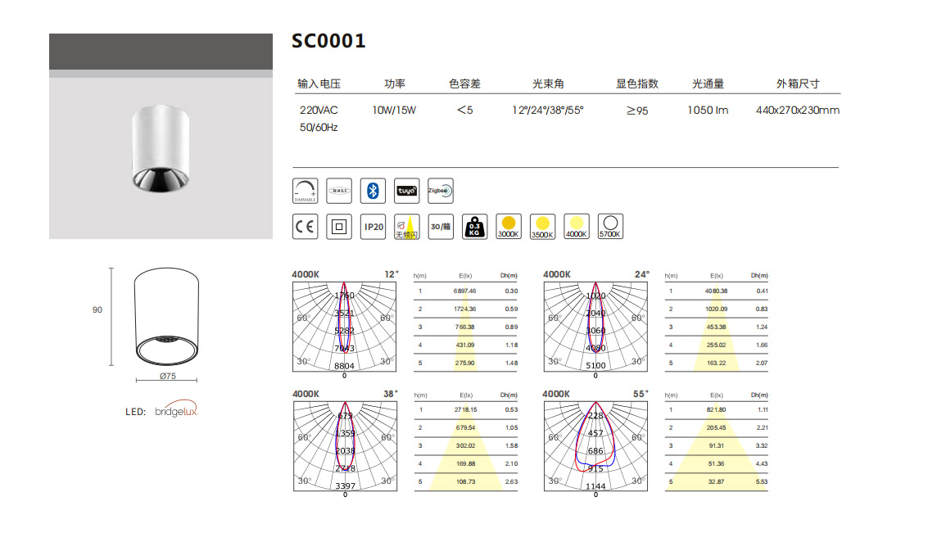This screenshot has width=937, height=560.
Task: Choose the 4000K color temperature swatch
Action: [577, 227]
